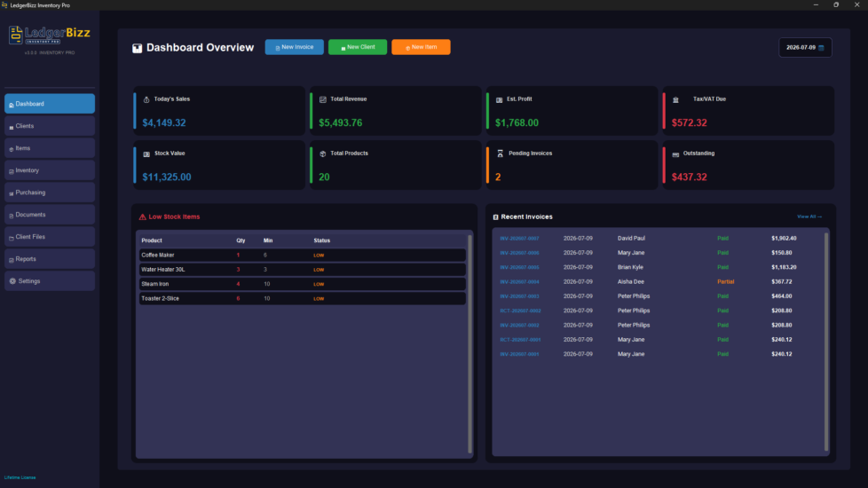Select the Coffee Maker low stock row
Screen dimensions: 868x488
tap(303, 255)
